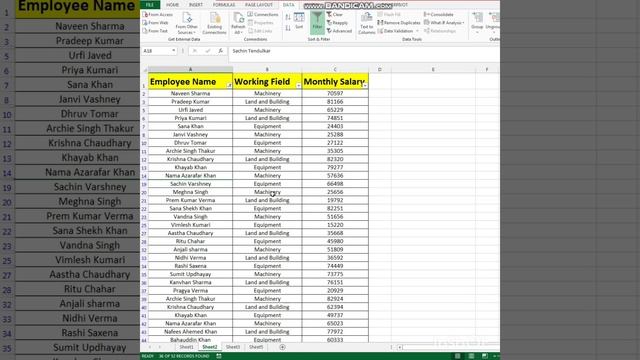Click the Sort A to Z icon

coord(288,17)
